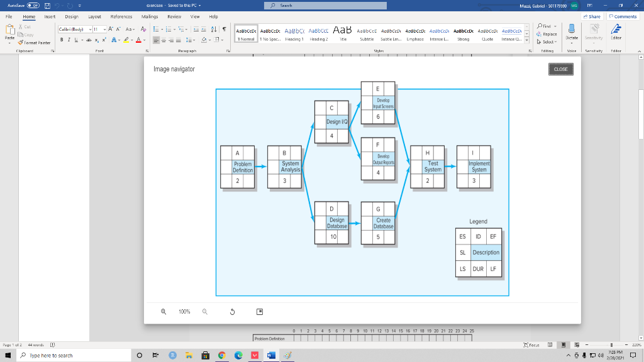The height and width of the screenshot is (362, 644).
Task: Switch to the Insert tab
Action: (x=50, y=17)
